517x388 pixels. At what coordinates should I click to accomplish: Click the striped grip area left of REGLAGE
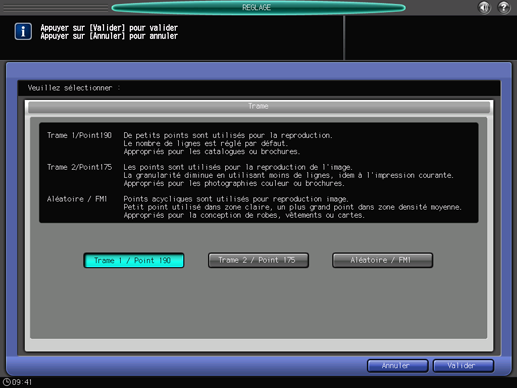pyautogui.click(x=56, y=8)
